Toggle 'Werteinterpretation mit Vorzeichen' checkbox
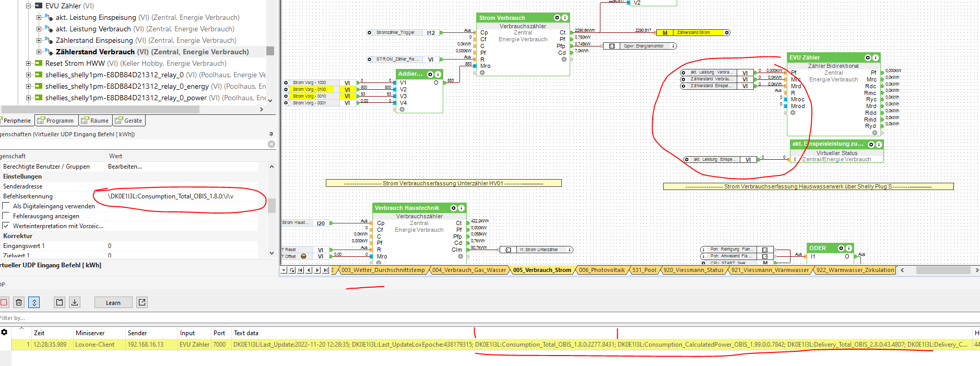Screen dimensions: 980x366 (x=6, y=226)
